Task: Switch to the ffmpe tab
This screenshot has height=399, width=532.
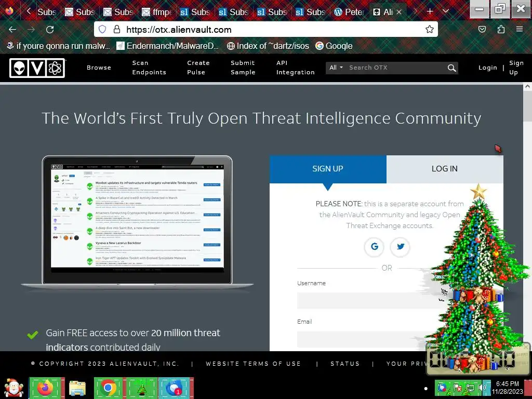Action: [x=156, y=12]
